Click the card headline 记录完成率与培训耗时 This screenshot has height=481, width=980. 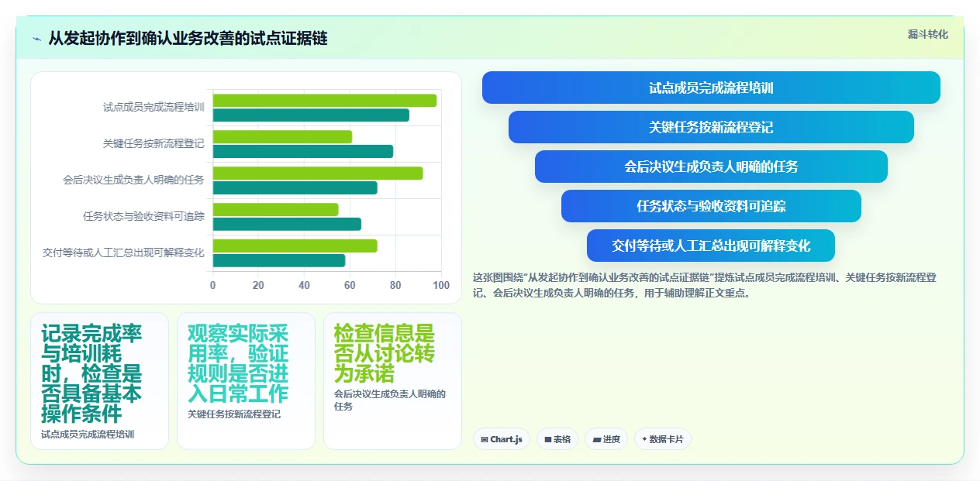[x=91, y=373]
